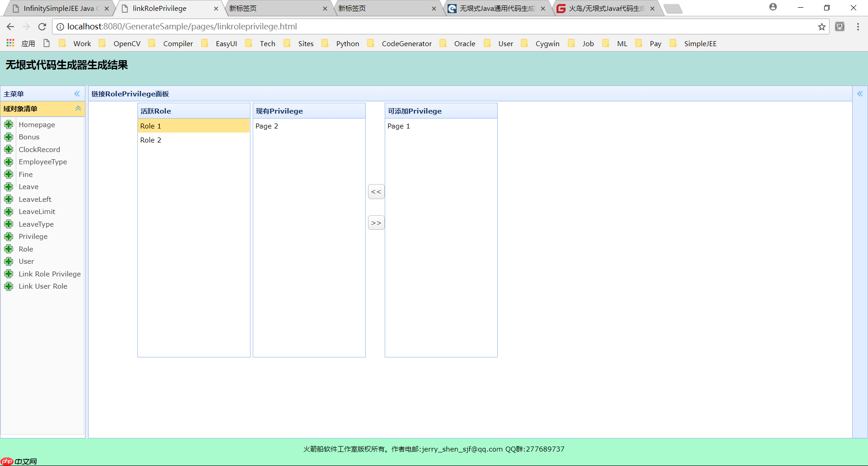
Task: Collapse the 域对象清单 accordion section
Action: (78, 109)
